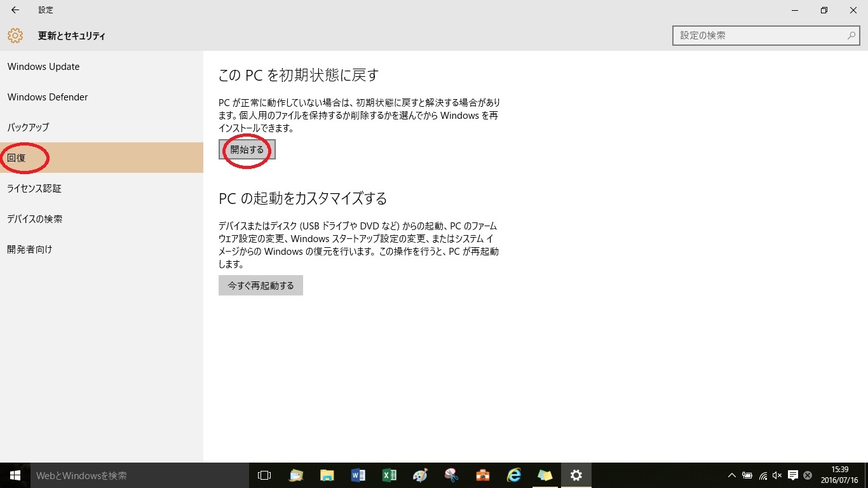Select Windows Update in the sidebar
The width and height of the screenshot is (868, 488).
coord(102,67)
